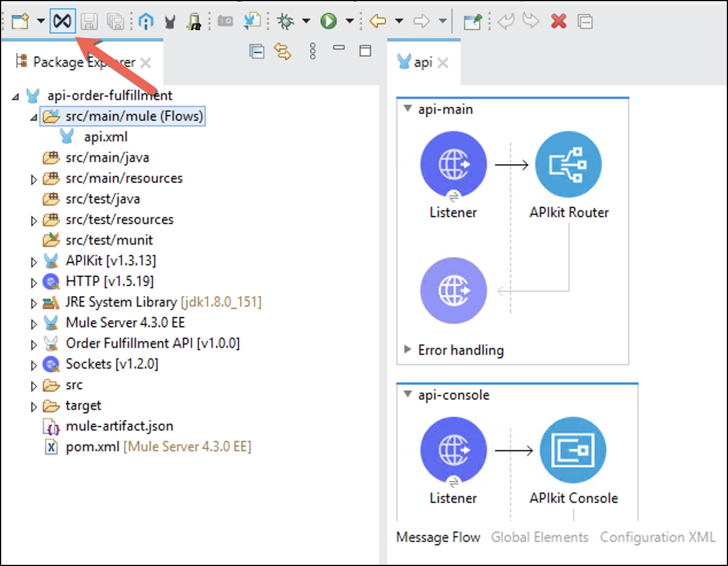This screenshot has width=728, height=566.
Task: Expand the Sockets [v1.2.0] library
Action: pyautogui.click(x=34, y=366)
